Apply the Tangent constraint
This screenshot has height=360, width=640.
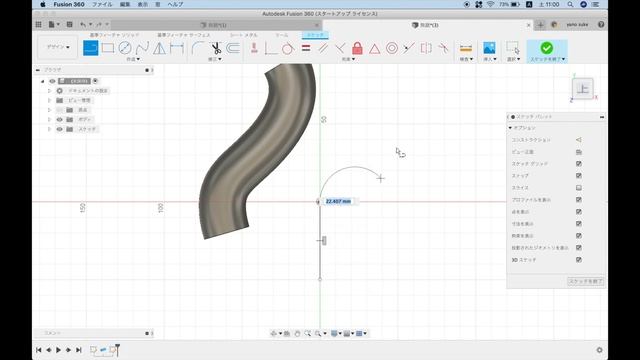(287, 48)
